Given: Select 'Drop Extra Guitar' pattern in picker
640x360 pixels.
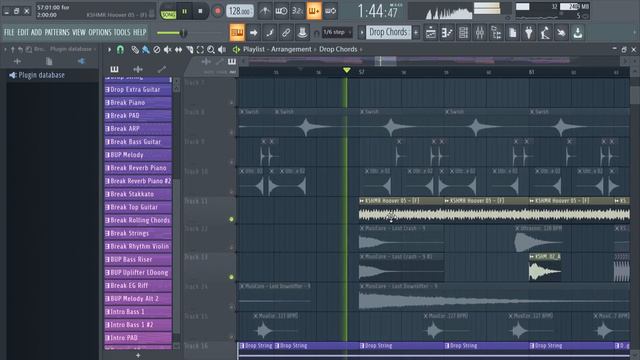Looking at the screenshot, I should (138, 90).
